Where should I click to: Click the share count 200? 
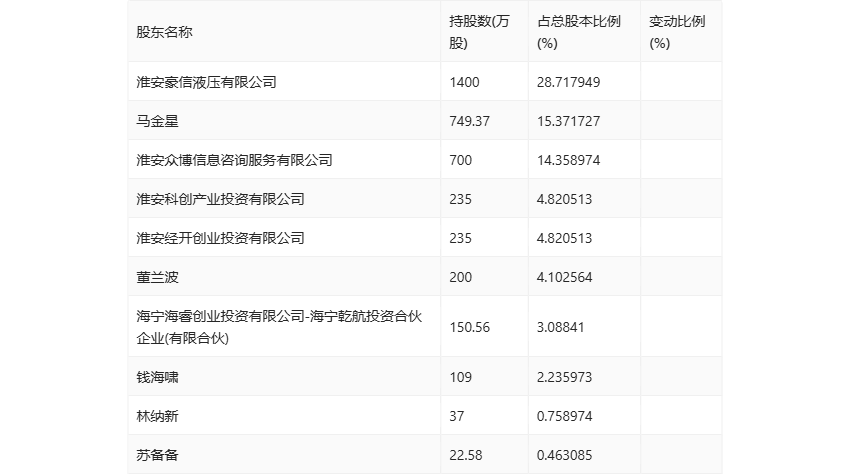click(x=460, y=277)
